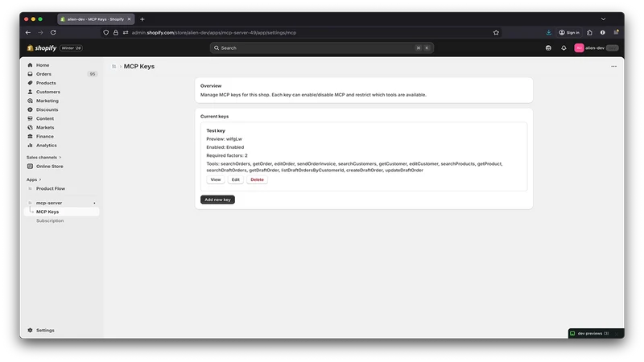Click the Home house icon
644x362 pixels.
click(30, 65)
